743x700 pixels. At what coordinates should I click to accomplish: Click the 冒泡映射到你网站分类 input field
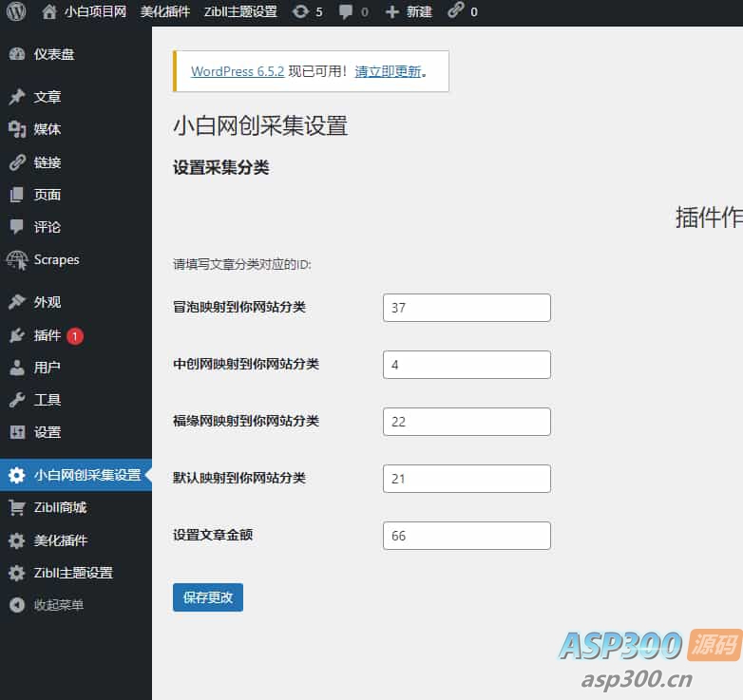467,308
